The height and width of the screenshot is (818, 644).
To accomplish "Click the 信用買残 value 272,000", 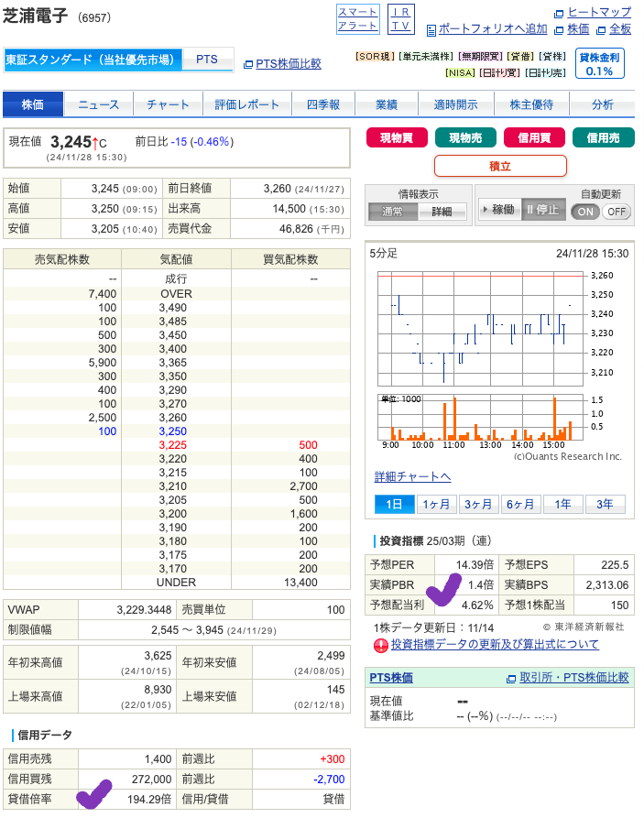I will pyautogui.click(x=151, y=780).
